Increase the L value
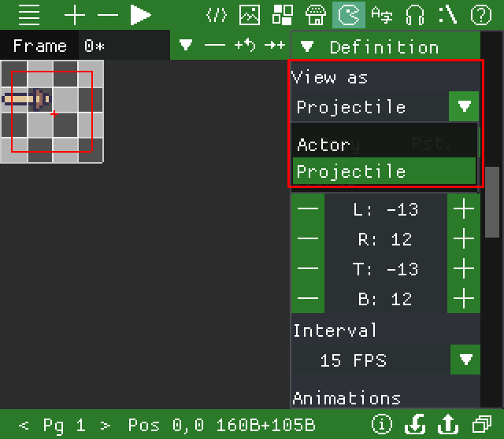The width and height of the screenshot is (504, 439). tap(464, 208)
